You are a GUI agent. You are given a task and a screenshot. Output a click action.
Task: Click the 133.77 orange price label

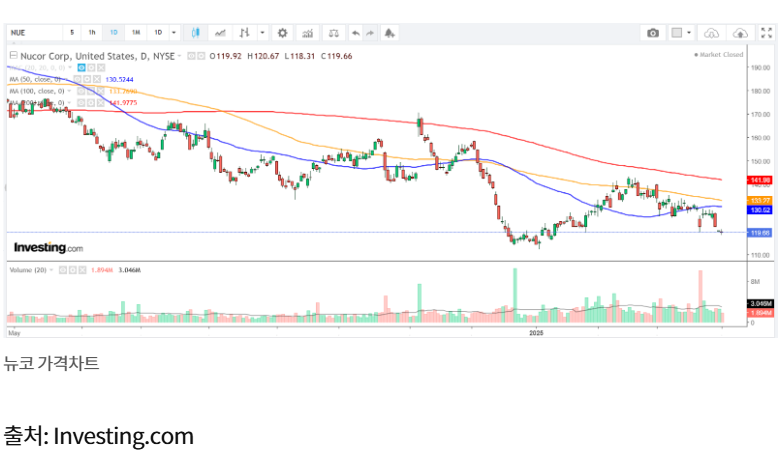coord(760,201)
